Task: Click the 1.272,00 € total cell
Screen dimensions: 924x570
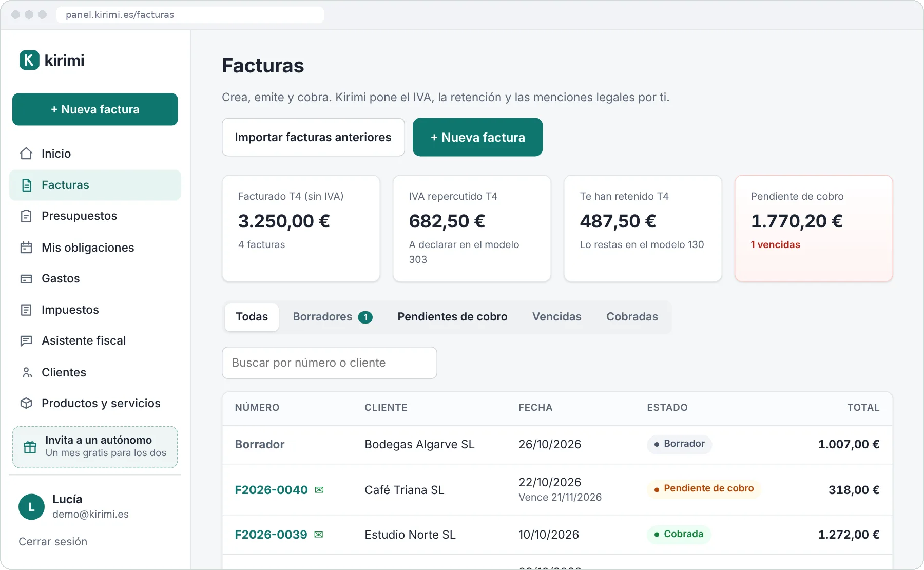Action: (849, 535)
